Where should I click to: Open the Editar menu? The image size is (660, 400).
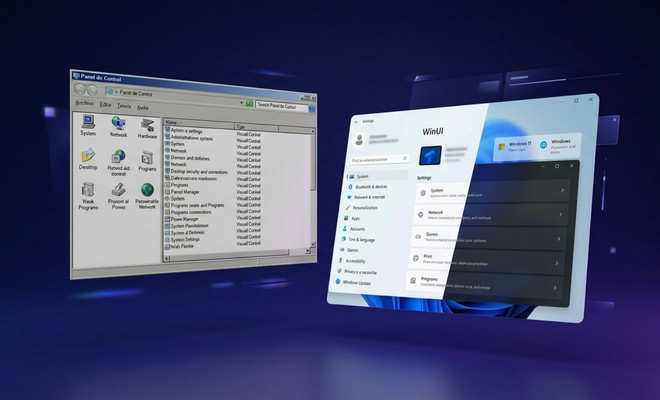coord(106,105)
